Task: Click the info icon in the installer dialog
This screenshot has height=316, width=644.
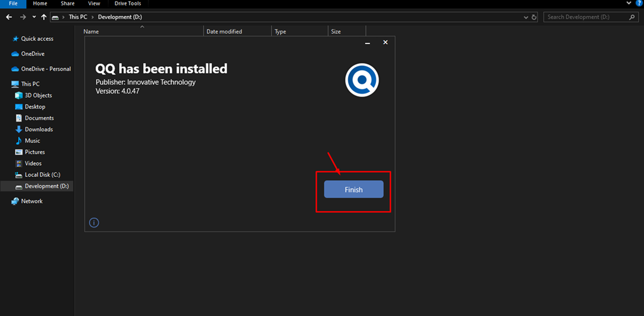Action: (x=94, y=222)
